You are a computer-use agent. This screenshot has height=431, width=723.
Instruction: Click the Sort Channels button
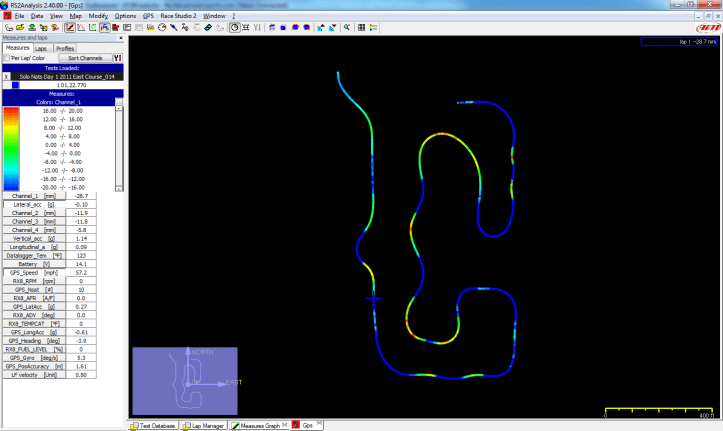[x=83, y=59]
